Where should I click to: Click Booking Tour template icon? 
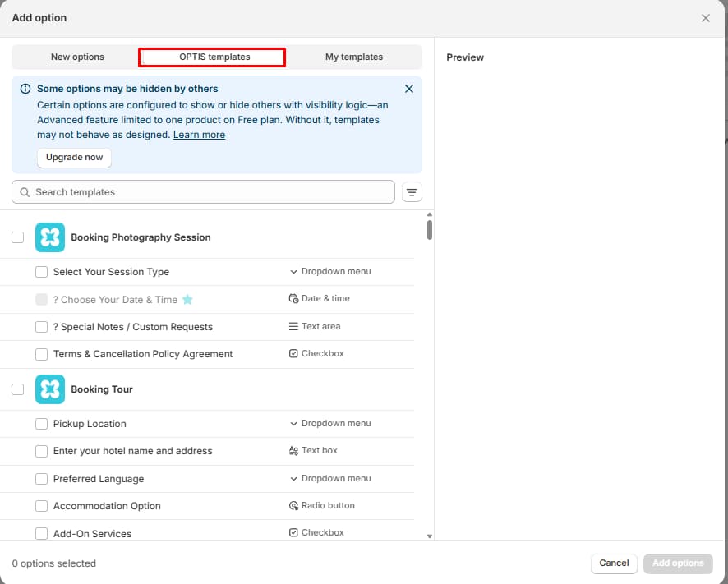[x=50, y=389]
